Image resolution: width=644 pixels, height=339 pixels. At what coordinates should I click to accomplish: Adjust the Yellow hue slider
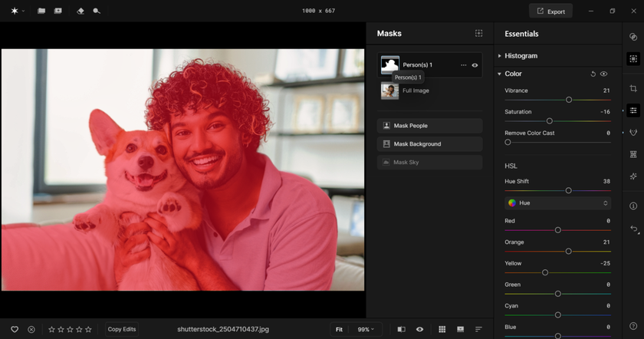coord(545,272)
